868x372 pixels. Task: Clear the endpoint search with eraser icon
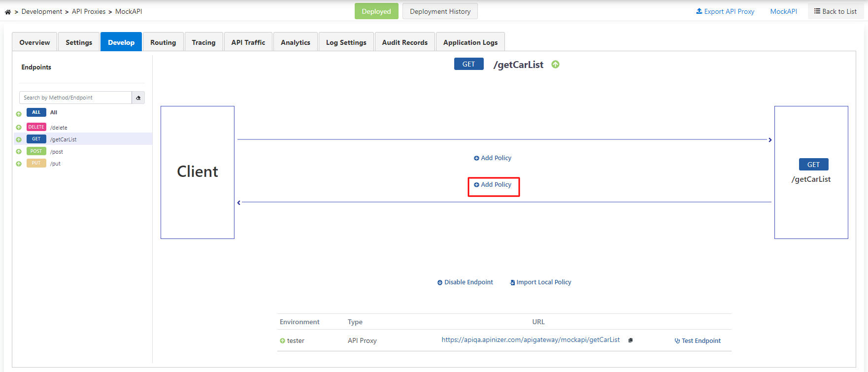click(x=138, y=98)
